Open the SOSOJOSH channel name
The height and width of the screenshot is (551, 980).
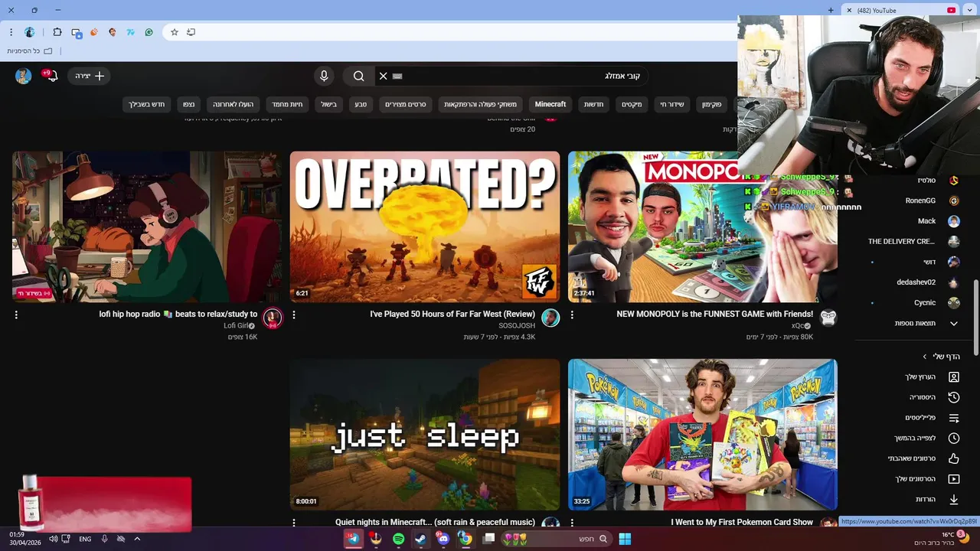click(x=518, y=326)
